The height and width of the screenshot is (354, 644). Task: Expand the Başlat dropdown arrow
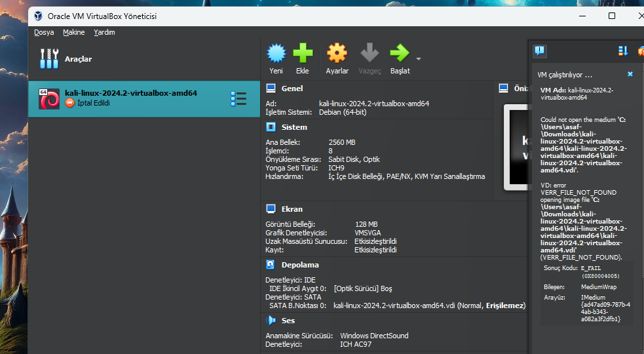pos(419,59)
